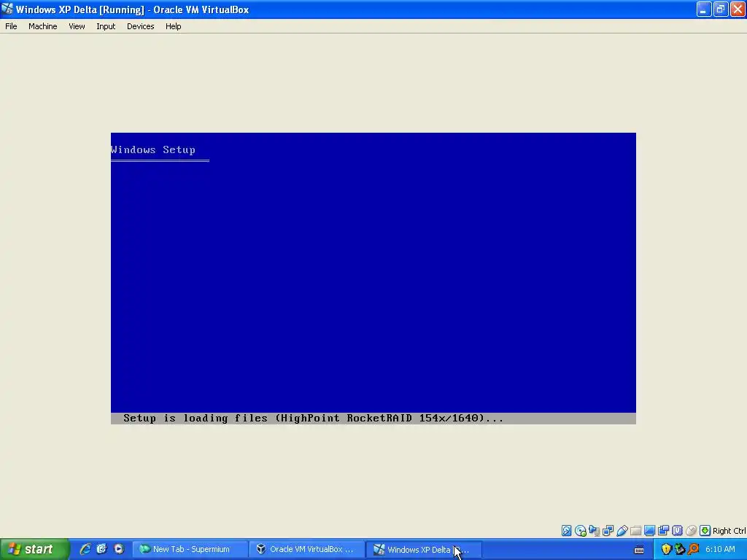Click the USB devices status icon
This screenshot has width=747, height=560.
point(622,531)
